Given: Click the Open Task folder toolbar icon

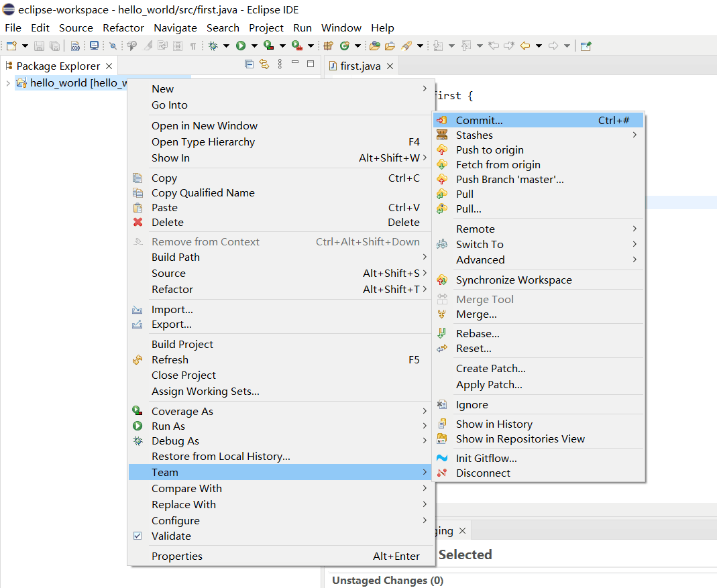Looking at the screenshot, I should pyautogui.click(x=390, y=46).
